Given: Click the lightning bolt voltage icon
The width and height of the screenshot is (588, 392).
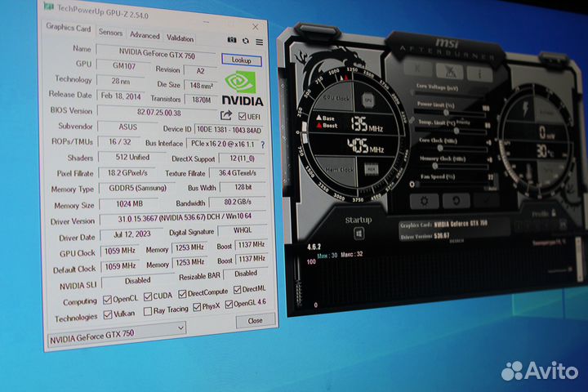Looking at the screenshot, I should point(525,109).
